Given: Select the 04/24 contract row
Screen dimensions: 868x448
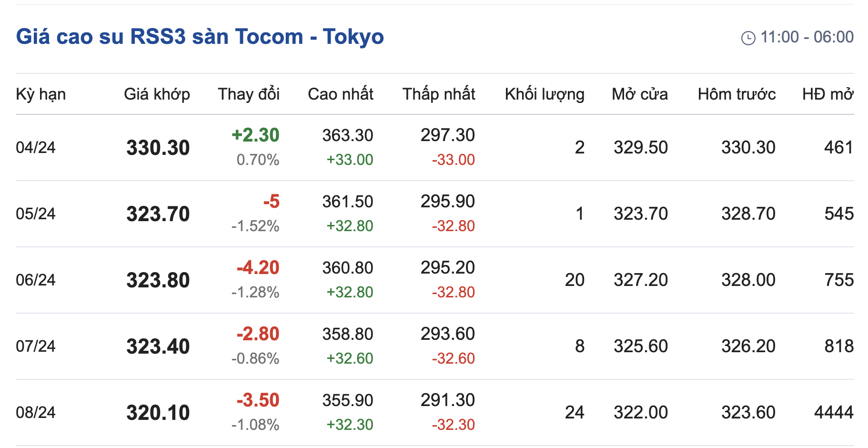Looking at the screenshot, I should point(36,148).
